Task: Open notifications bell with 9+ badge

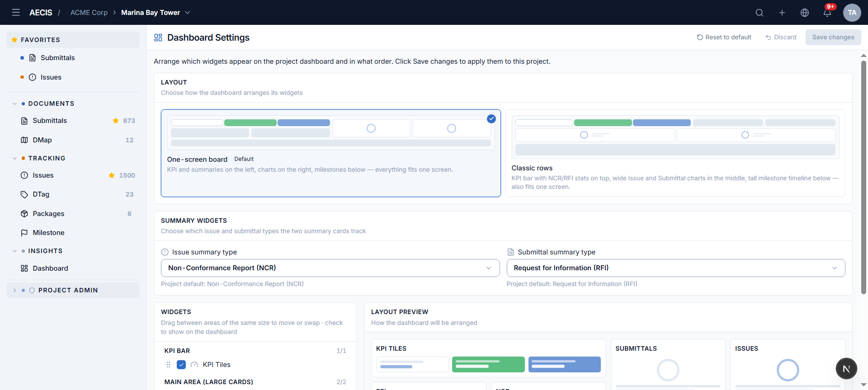Action: coord(827,12)
